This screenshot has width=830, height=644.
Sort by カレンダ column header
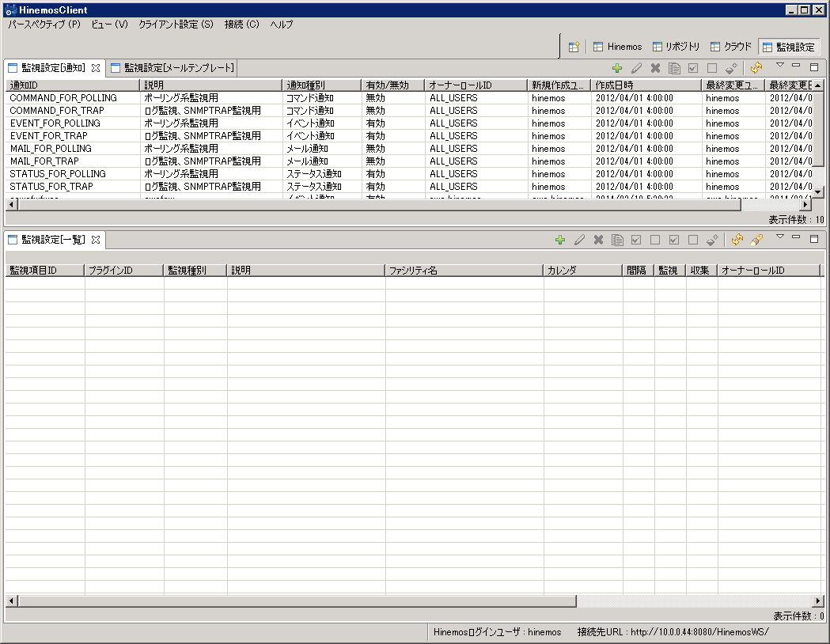pyautogui.click(x=583, y=271)
